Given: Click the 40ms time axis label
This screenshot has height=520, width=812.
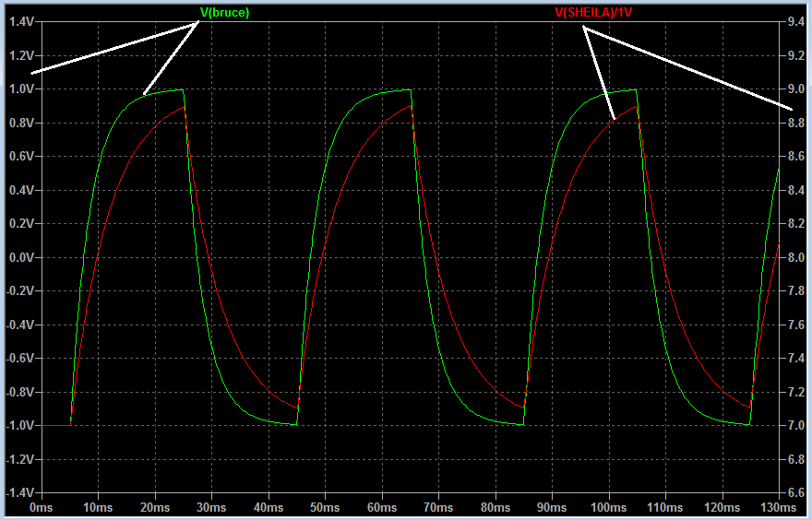Looking at the screenshot, I should [x=269, y=508].
